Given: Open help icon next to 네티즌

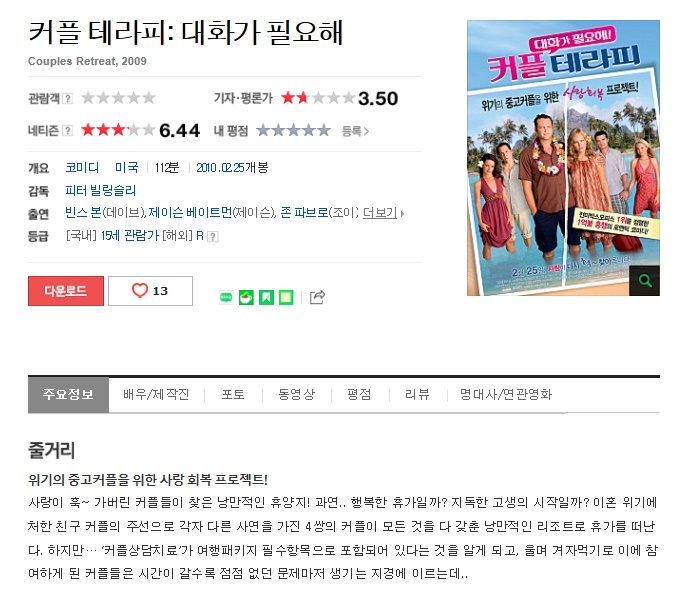Looking at the screenshot, I should 67,131.
